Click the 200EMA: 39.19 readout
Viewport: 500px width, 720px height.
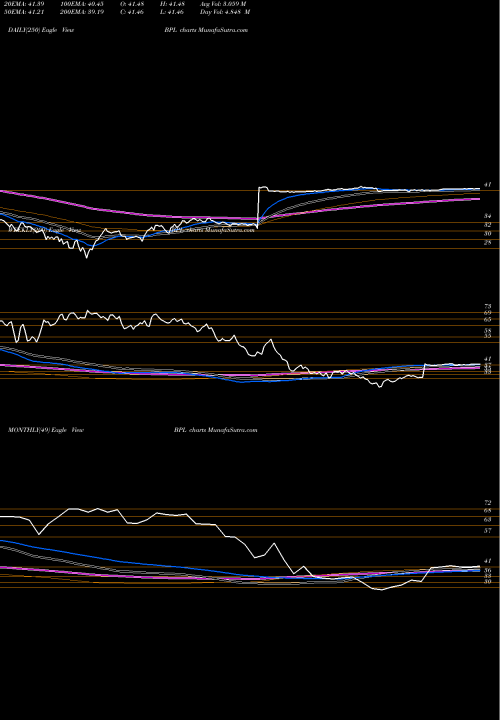tap(82, 12)
